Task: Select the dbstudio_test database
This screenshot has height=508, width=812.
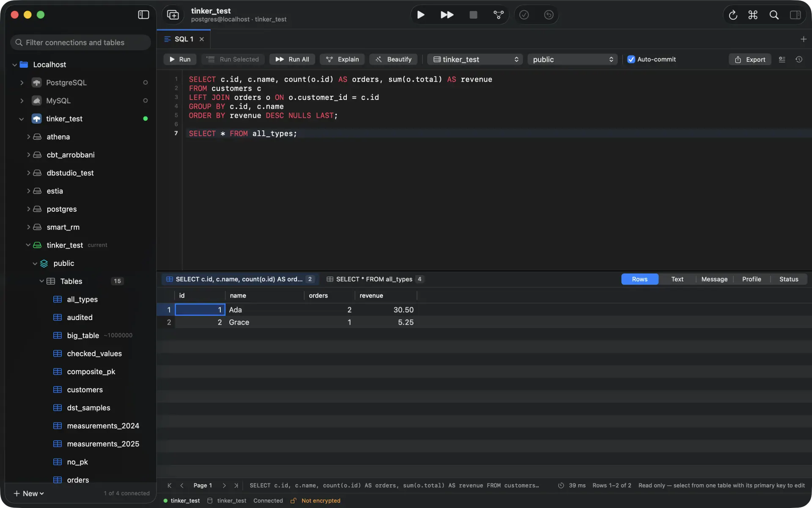Action: [70, 173]
